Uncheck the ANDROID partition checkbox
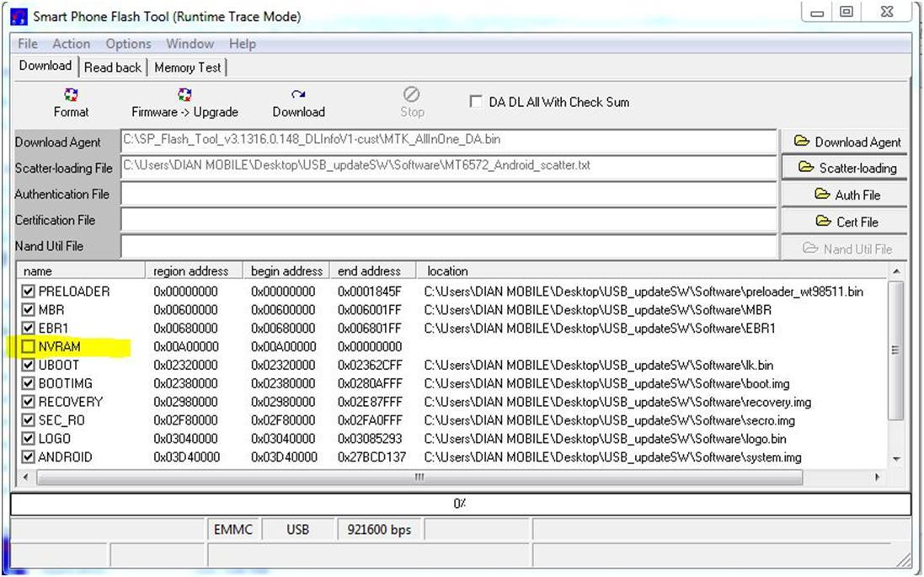Screen dimensions: 924x577 coord(28,457)
